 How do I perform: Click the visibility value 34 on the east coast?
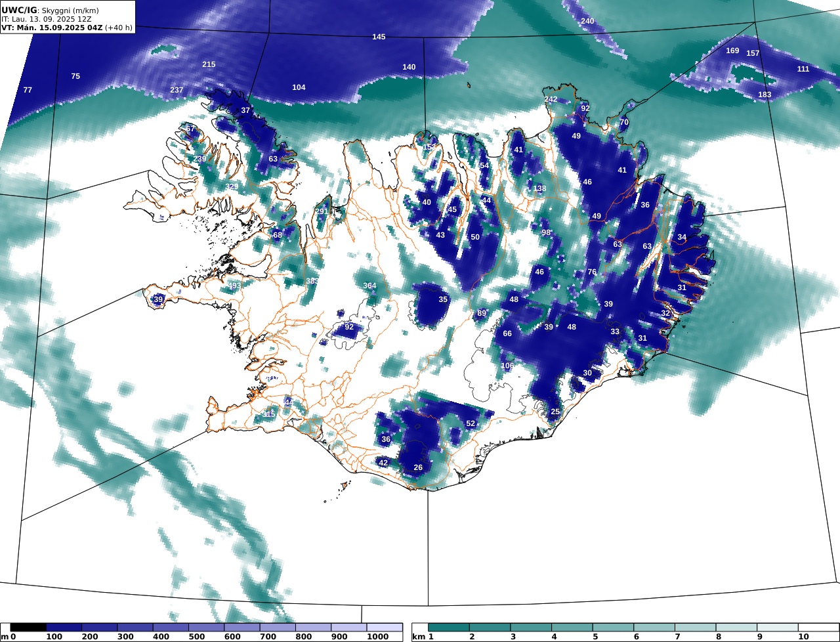(682, 237)
